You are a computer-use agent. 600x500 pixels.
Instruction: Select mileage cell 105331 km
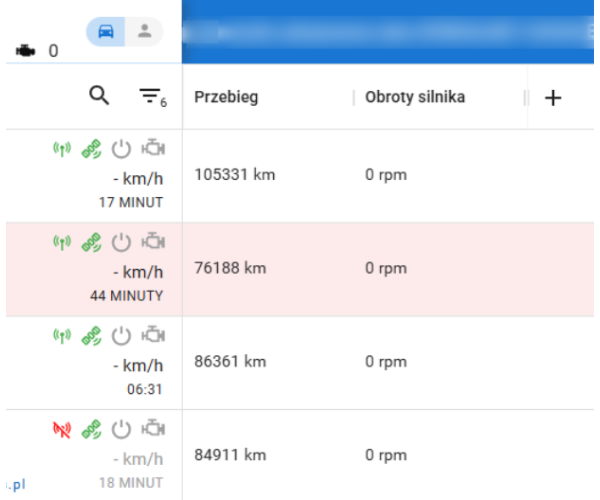point(235,175)
